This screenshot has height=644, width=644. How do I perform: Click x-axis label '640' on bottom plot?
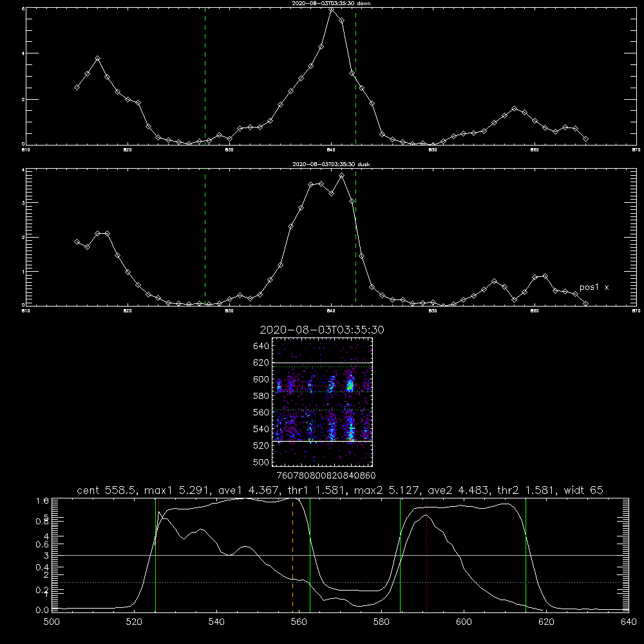pyautogui.click(x=629, y=622)
